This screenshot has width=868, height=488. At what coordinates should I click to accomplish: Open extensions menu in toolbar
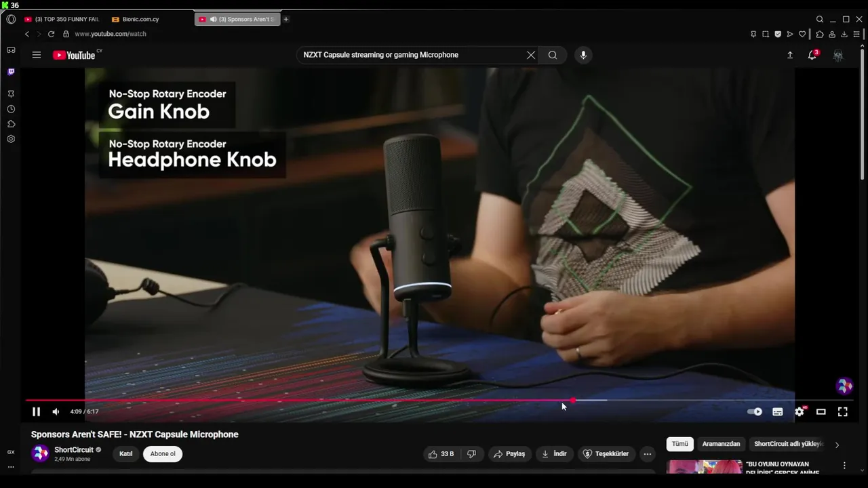[x=820, y=34]
